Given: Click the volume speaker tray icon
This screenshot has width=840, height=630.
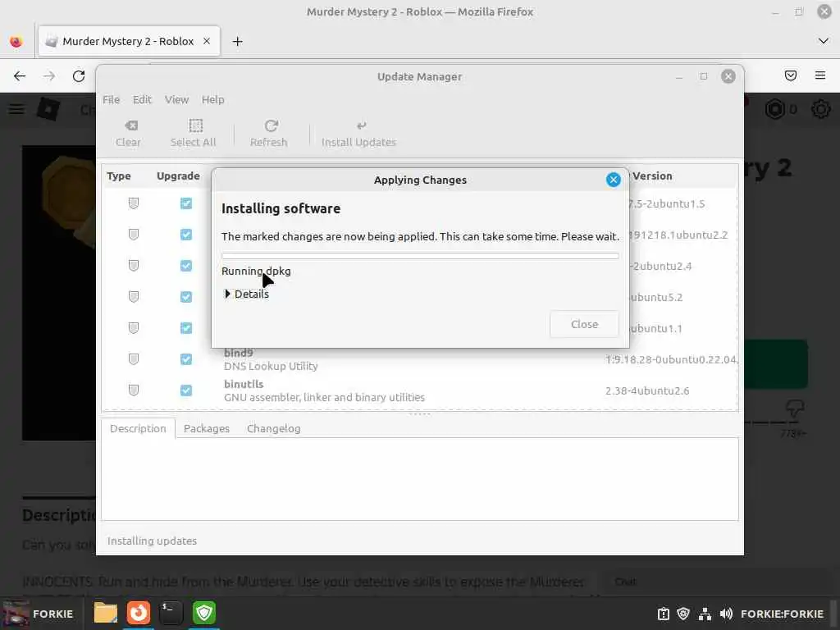Looking at the screenshot, I should coord(727,614).
